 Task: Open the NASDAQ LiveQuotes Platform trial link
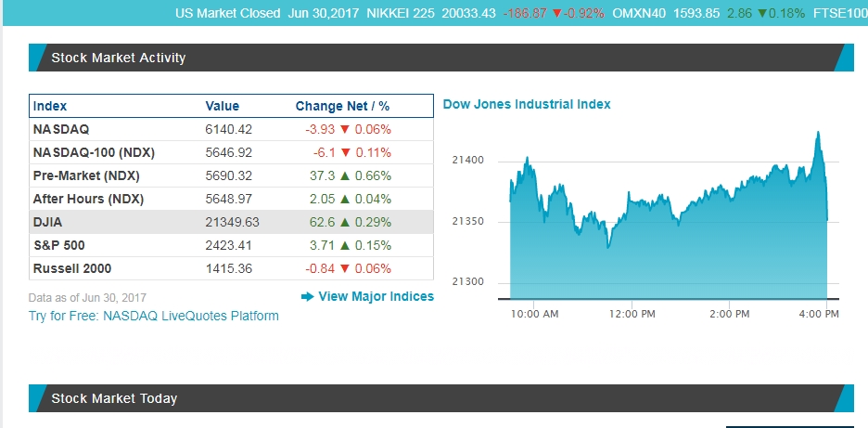click(x=154, y=316)
